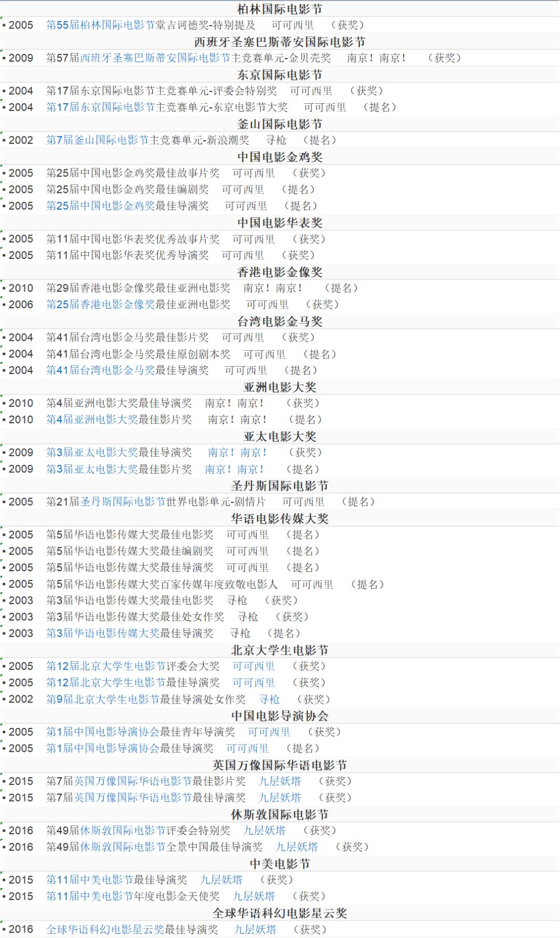Open the 西班牙圣塞巴斯蒂安国际电影节 link in the 2009 row

[x=155, y=58]
